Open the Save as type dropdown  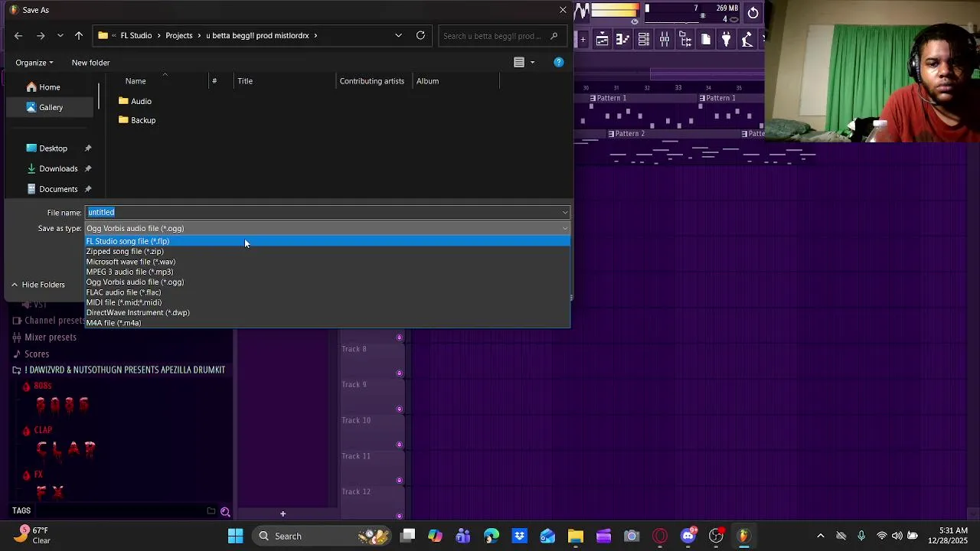tap(328, 228)
